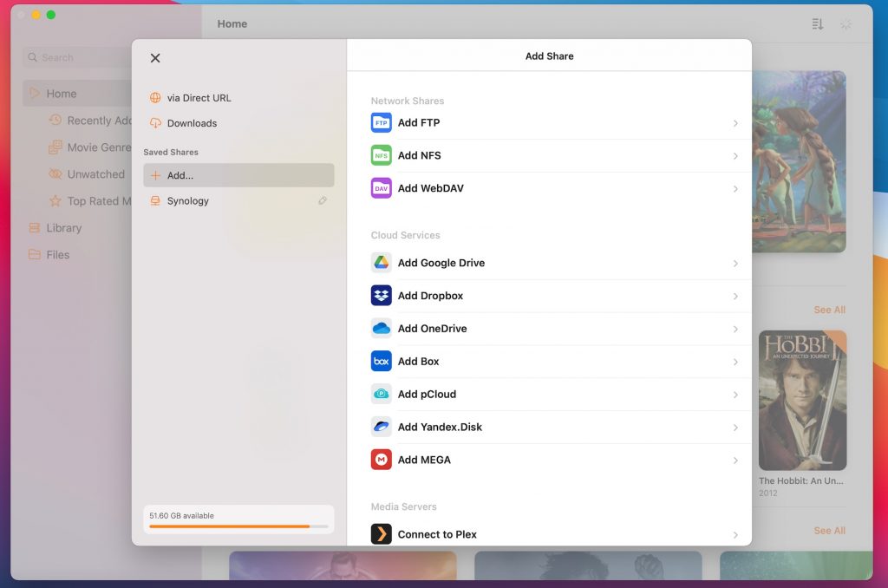Click the red MEGA logo icon
Screen dimensions: 888x588
tap(382, 460)
